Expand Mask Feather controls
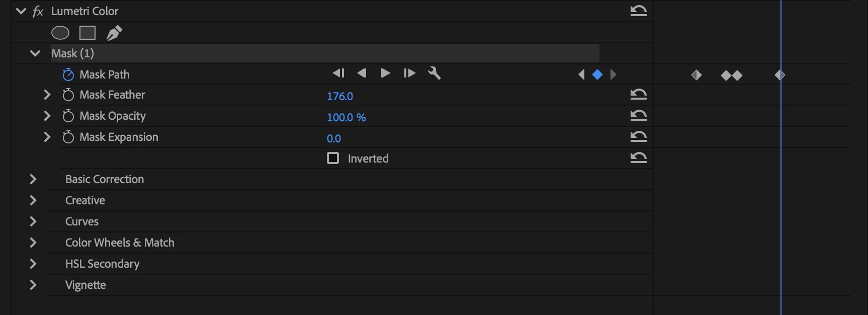Viewport: 868px width, 315px height. point(47,95)
